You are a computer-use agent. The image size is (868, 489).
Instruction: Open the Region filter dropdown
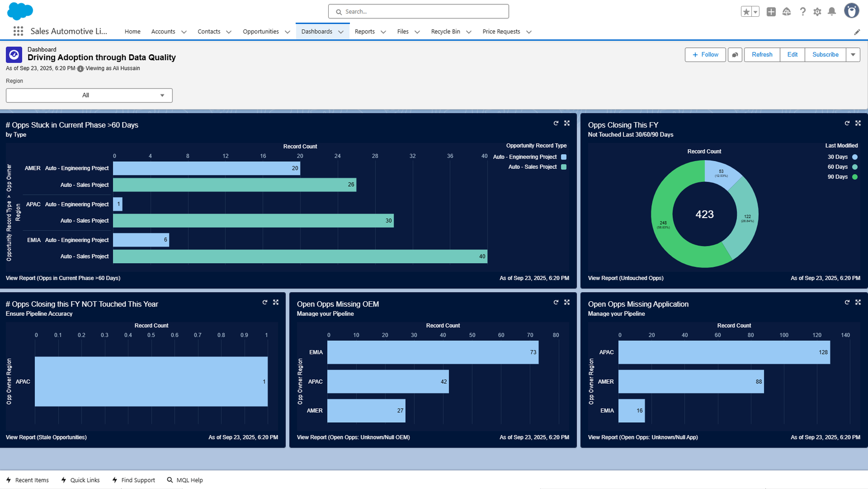tap(89, 96)
